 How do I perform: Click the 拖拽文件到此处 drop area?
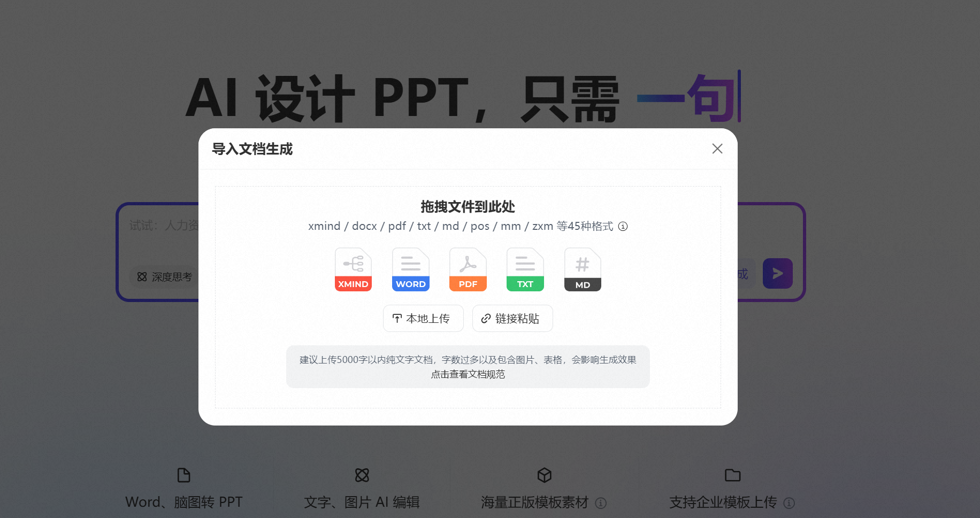pos(468,207)
